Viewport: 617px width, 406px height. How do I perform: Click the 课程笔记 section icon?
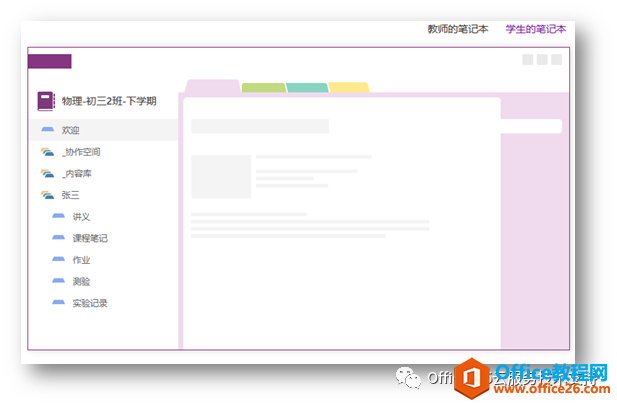click(x=59, y=238)
